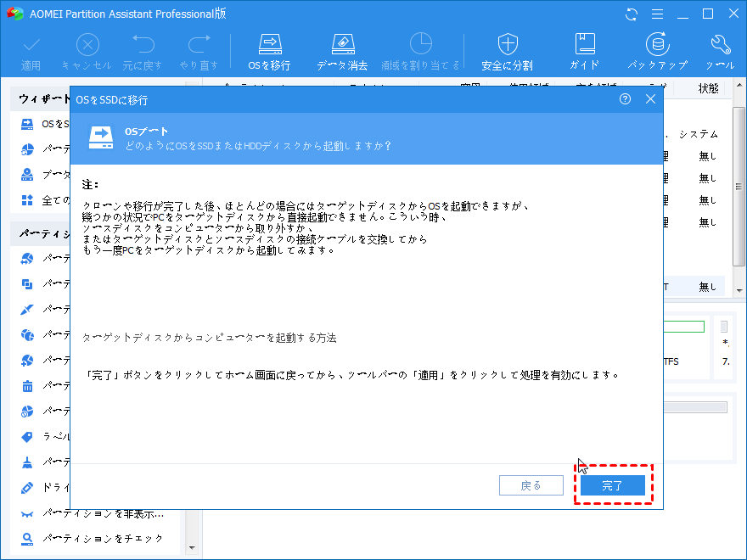Image resolution: width=747 pixels, height=560 pixels.
Task: Click the trash can icon in sidebar
Action: point(28,386)
